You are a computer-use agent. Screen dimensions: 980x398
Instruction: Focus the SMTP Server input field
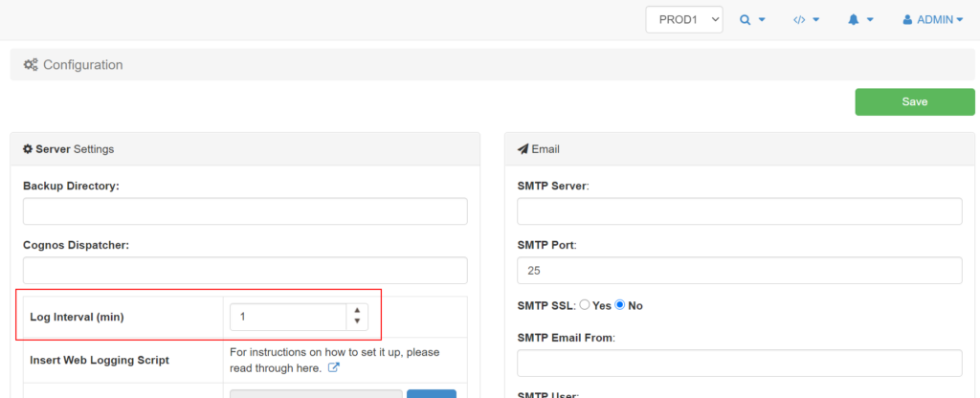pyautogui.click(x=740, y=211)
